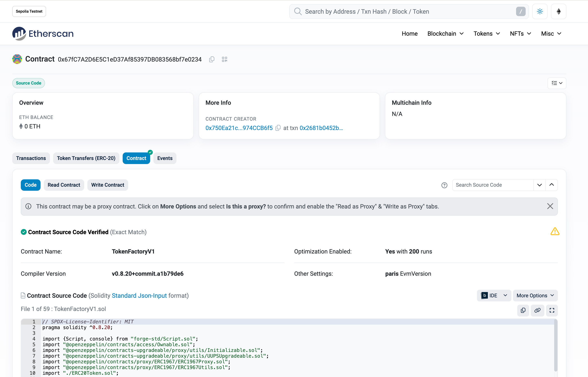
Task: Copy the contract address to clipboard
Action: pyautogui.click(x=212, y=60)
